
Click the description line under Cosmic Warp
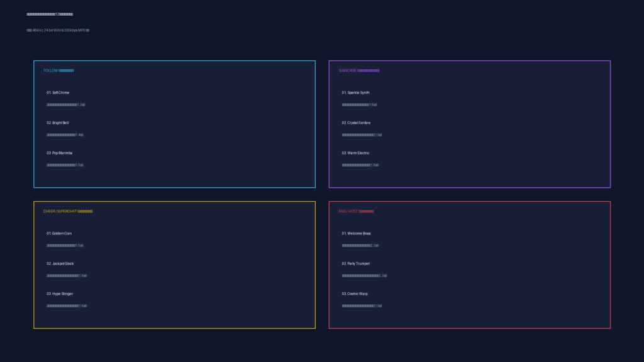coord(362,306)
